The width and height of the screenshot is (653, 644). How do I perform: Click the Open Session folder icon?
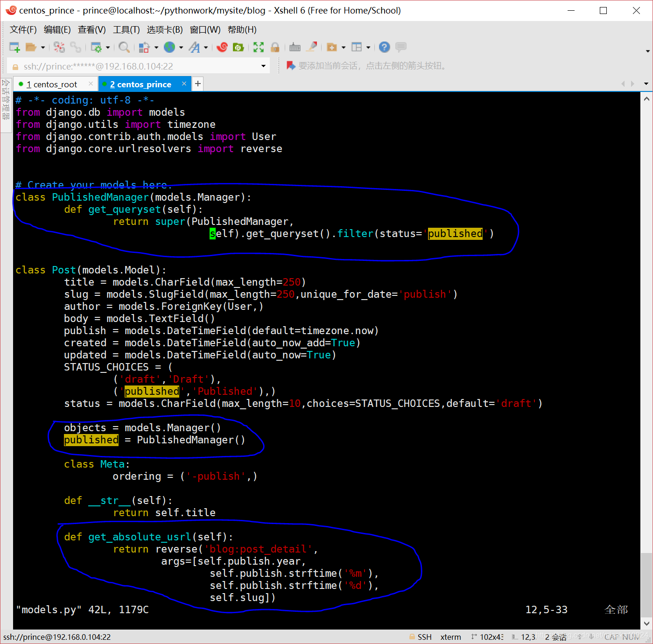point(31,47)
